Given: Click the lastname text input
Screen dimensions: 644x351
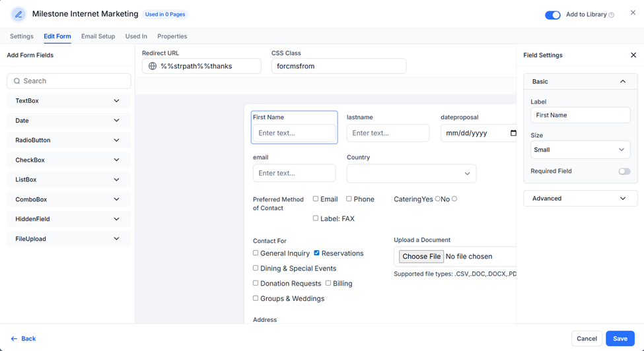Looking at the screenshot, I should point(388,133).
